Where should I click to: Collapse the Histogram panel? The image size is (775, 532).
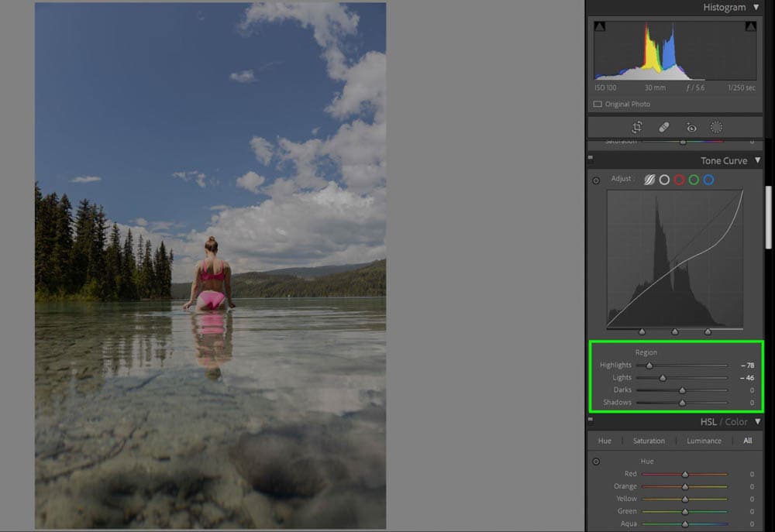(756, 7)
